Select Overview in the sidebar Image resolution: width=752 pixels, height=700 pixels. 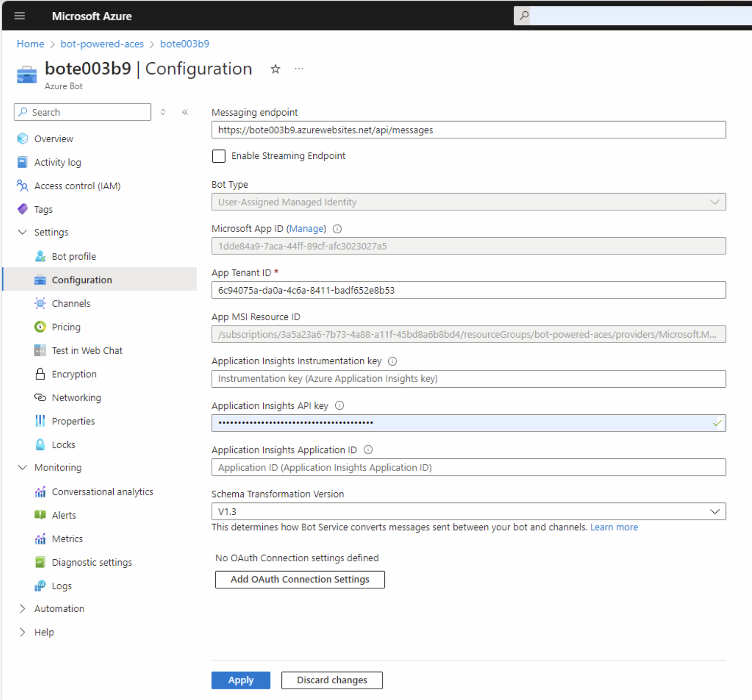(53, 138)
